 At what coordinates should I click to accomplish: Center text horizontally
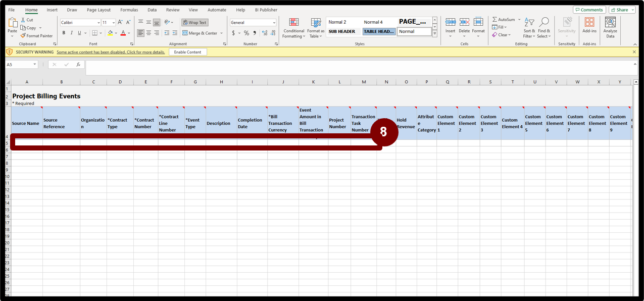click(x=148, y=33)
